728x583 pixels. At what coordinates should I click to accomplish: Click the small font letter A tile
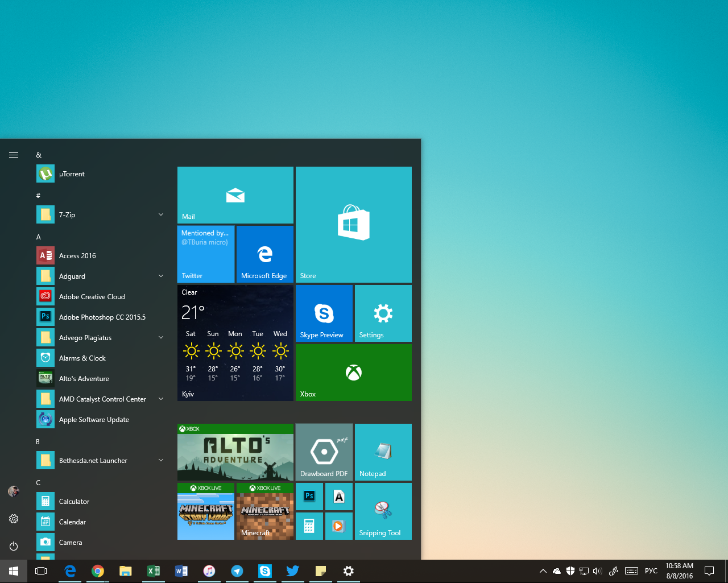pyautogui.click(x=339, y=497)
